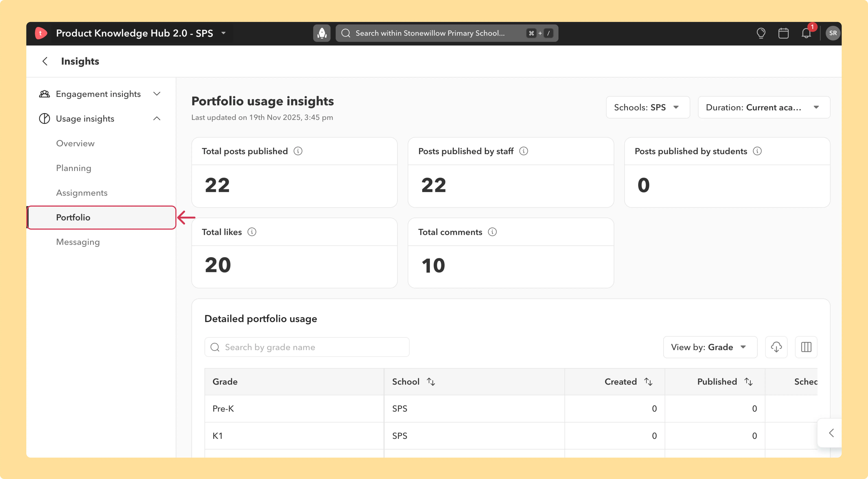This screenshot has width=868, height=479.
Task: Focus the Search within Stonewillow Primary School field
Action: point(447,33)
